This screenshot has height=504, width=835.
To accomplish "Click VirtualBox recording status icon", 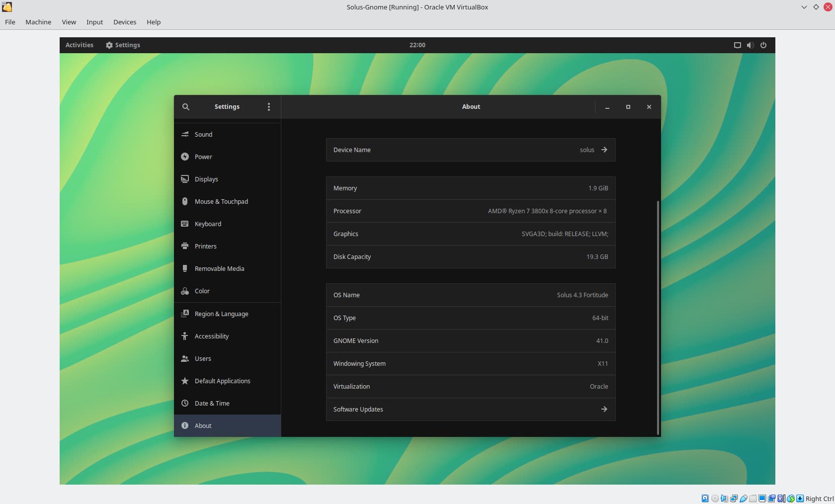I will pos(771,499).
